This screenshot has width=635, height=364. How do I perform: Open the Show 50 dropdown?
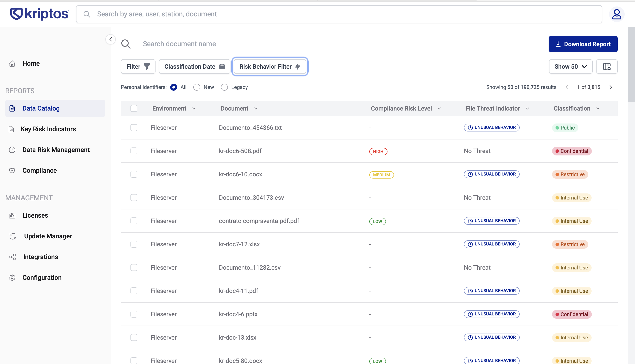pyautogui.click(x=570, y=66)
